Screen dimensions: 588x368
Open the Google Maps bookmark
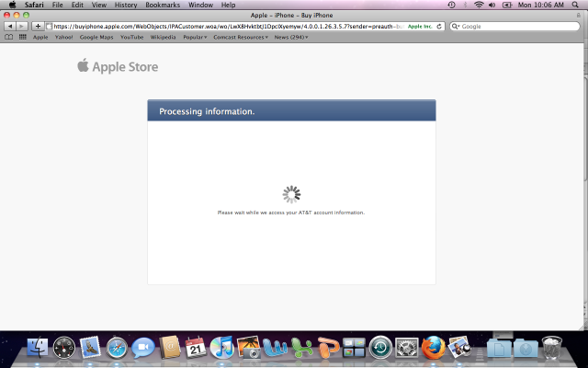[x=96, y=37]
